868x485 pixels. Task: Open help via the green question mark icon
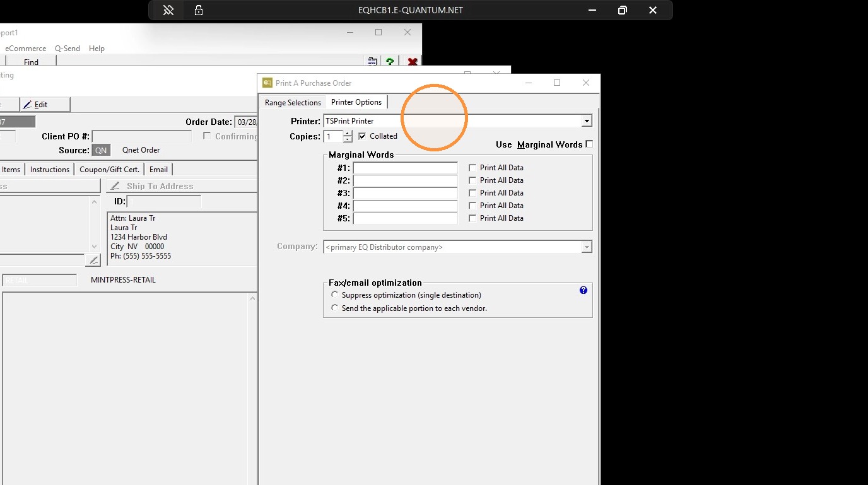point(390,61)
